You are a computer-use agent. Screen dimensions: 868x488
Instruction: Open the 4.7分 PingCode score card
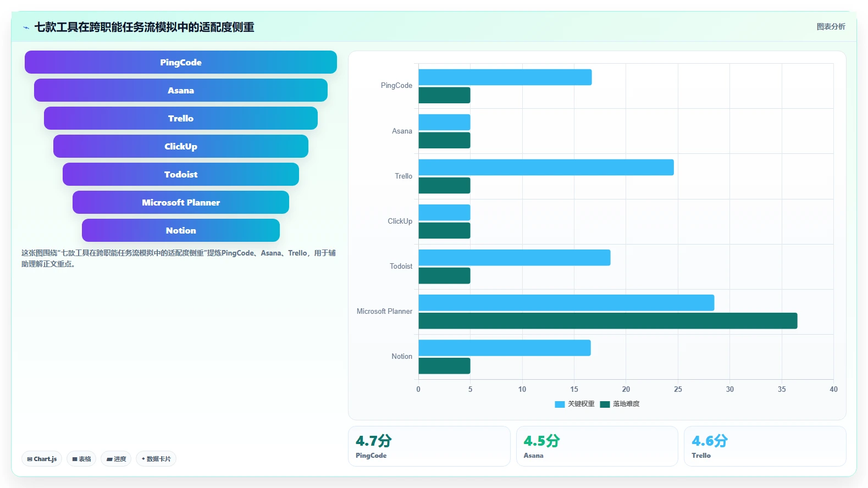coord(429,446)
